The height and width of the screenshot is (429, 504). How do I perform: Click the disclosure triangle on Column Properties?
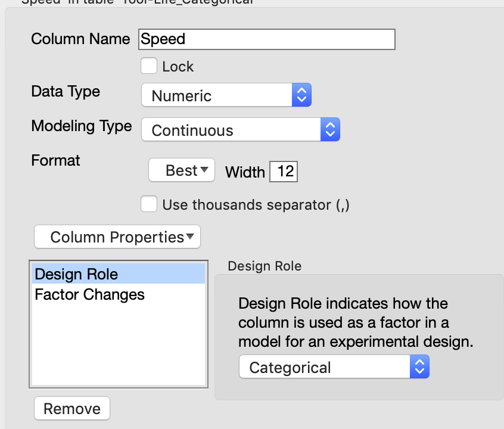point(191,237)
